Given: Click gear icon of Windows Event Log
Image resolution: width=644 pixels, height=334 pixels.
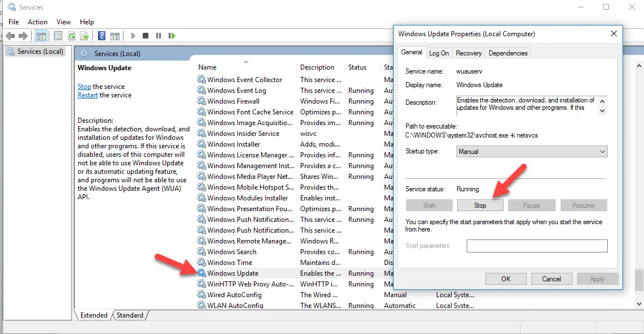Looking at the screenshot, I should [x=201, y=90].
